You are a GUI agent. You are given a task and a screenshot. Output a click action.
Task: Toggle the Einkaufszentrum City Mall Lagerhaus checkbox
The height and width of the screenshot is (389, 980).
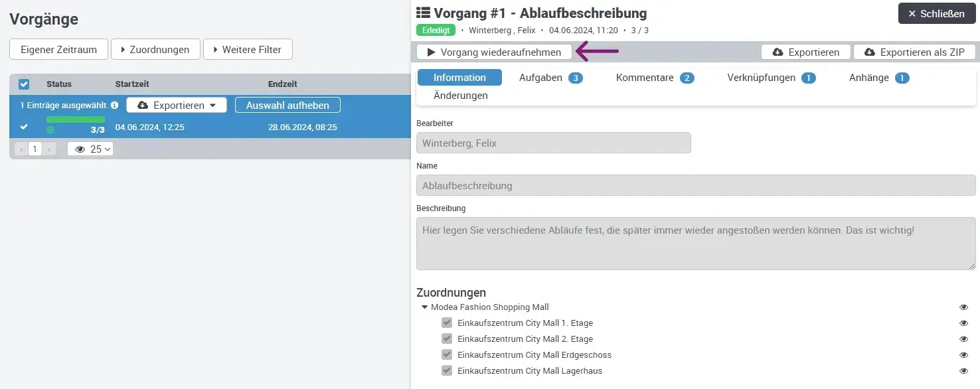[447, 370]
